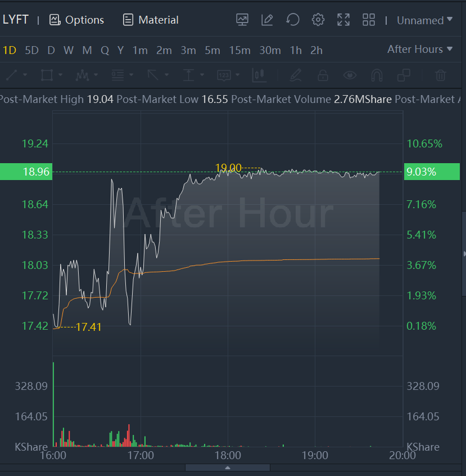Click the chart presentation monitor icon
This screenshot has width=466, height=476.
click(242, 20)
